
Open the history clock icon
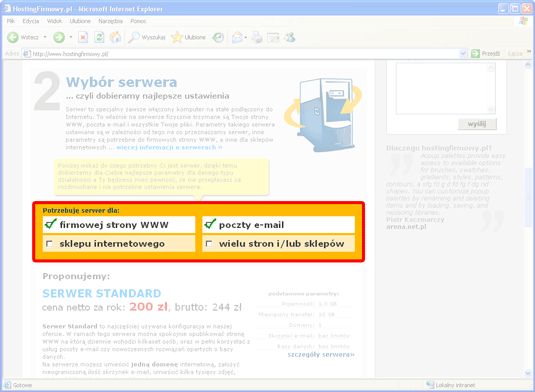tap(218, 37)
